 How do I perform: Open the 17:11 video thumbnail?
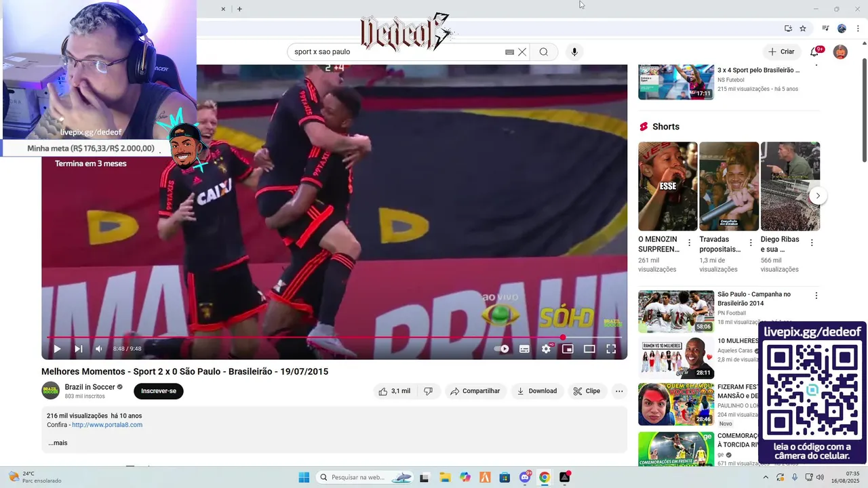tap(676, 82)
